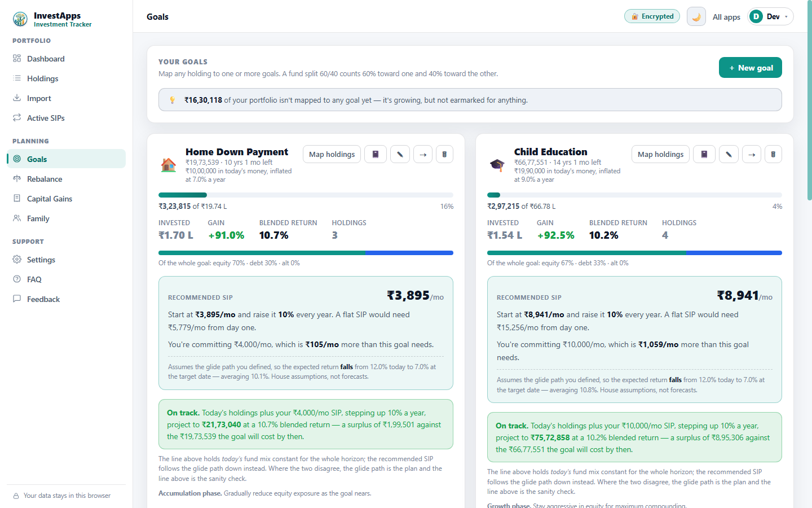The width and height of the screenshot is (812, 508).
Task: Go to Holdings page
Action: click(66, 78)
